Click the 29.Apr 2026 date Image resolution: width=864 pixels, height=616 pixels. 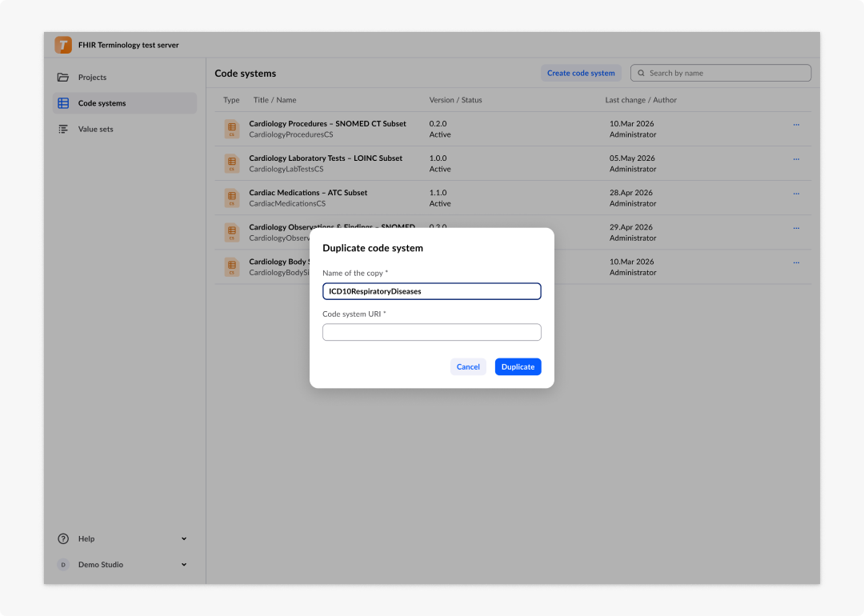631,227
